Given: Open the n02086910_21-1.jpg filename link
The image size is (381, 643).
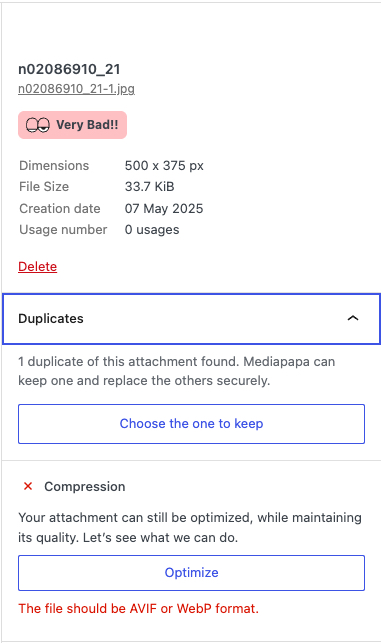Looking at the screenshot, I should [x=76, y=89].
